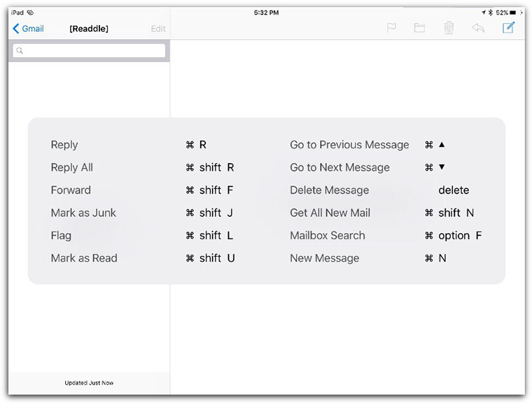Open the Move to Folder icon

(x=420, y=28)
